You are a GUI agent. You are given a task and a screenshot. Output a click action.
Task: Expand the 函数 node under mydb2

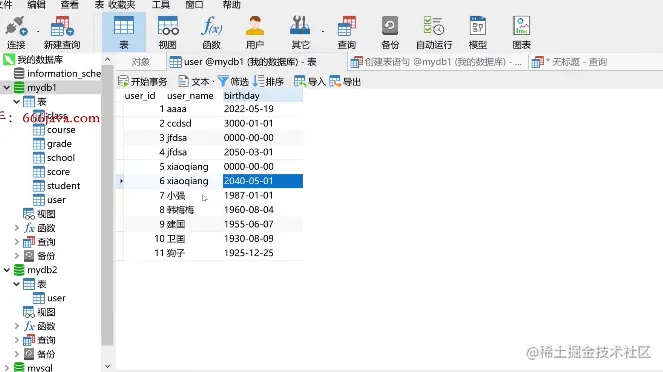pyautogui.click(x=16, y=326)
